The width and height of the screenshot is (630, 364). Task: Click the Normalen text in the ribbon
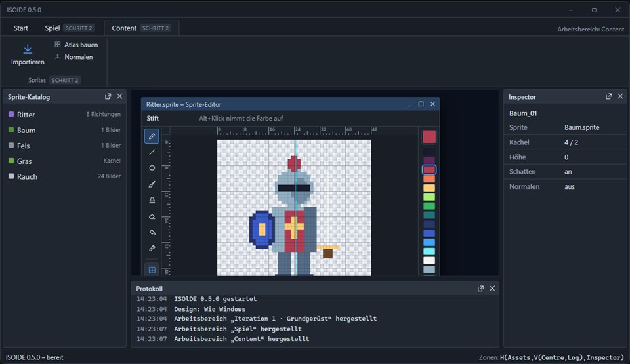click(x=79, y=57)
